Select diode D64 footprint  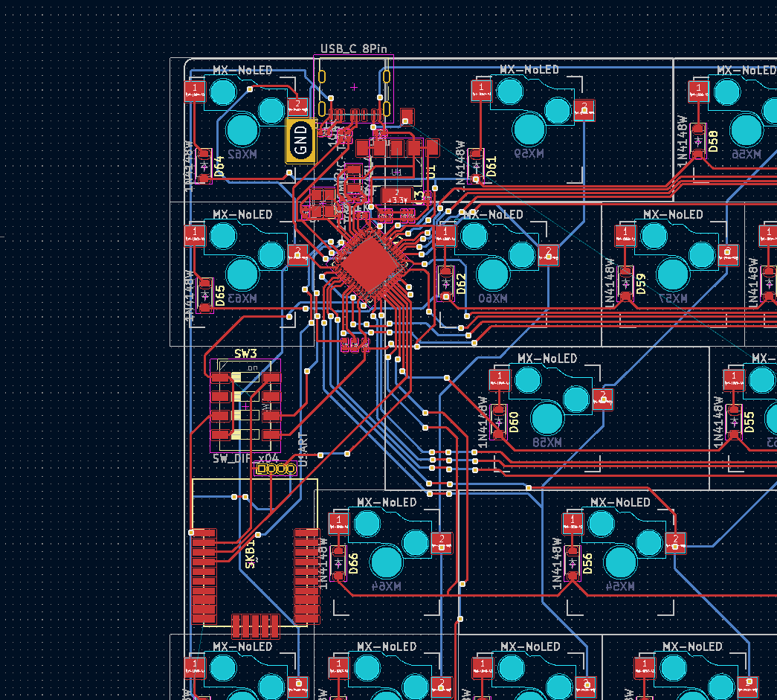[204, 166]
